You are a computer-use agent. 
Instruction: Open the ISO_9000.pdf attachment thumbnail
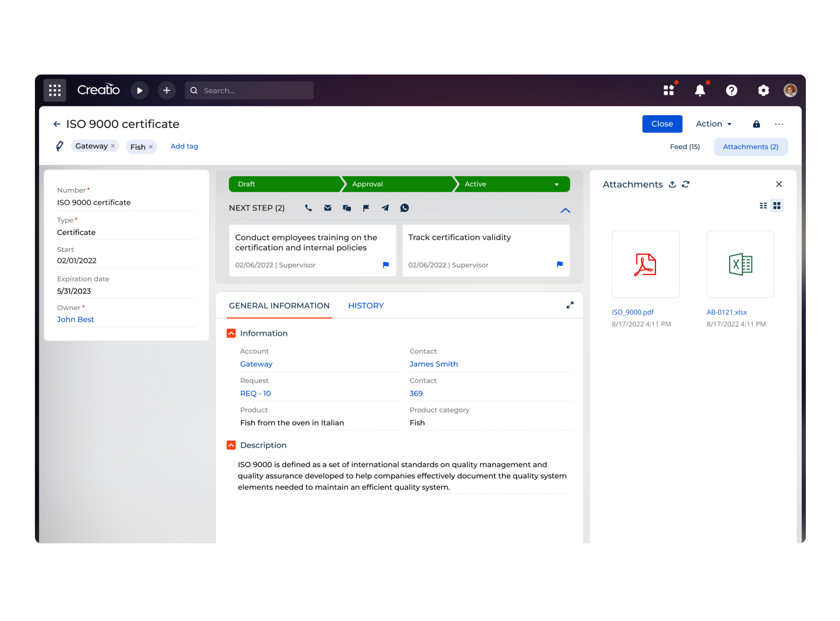coord(645,264)
